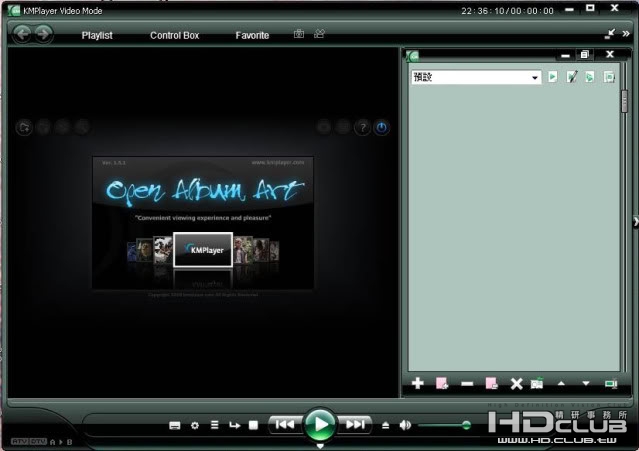Click the main seek bar above the controls
Viewport: 639px width, 451px height.
320,403
